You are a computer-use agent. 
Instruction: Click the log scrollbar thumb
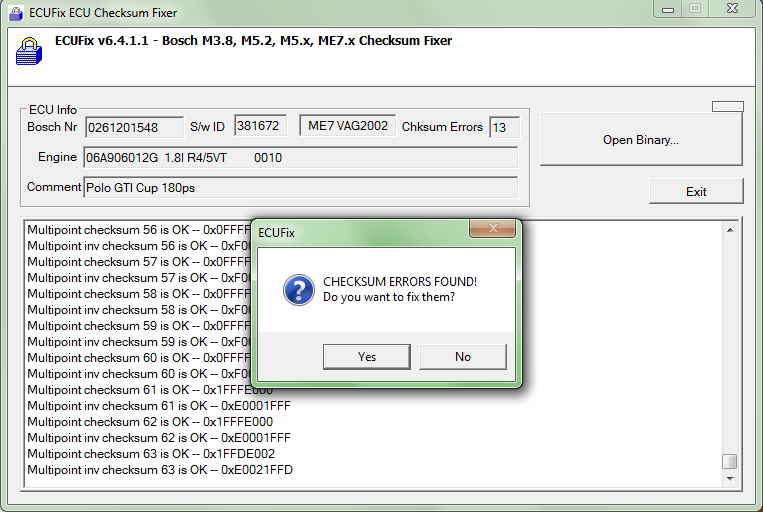[729, 461]
